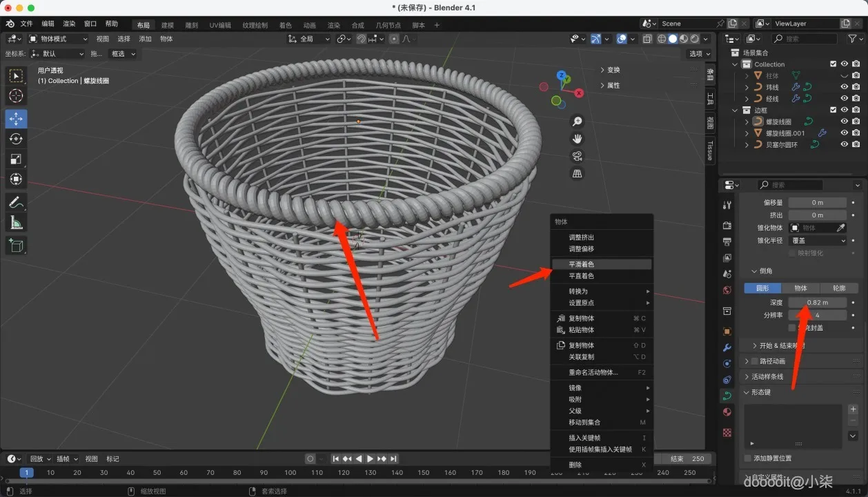The width and height of the screenshot is (868, 497).
Task: Choose the Measure tool
Action: click(17, 222)
